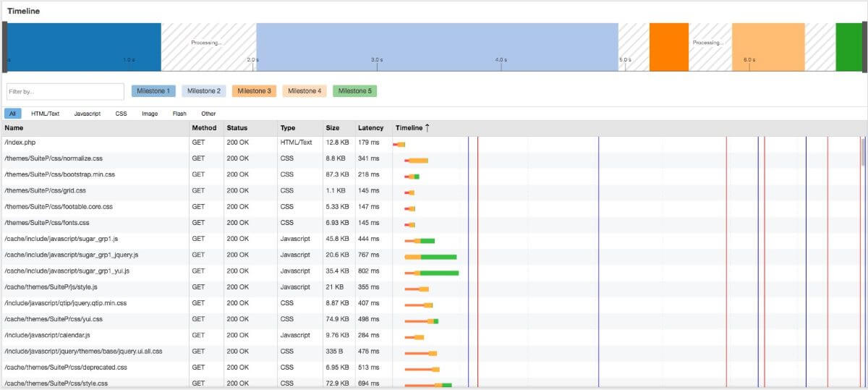Toggle the Milestone 4 filter
Viewport: 868px width, 390px height.
point(305,91)
